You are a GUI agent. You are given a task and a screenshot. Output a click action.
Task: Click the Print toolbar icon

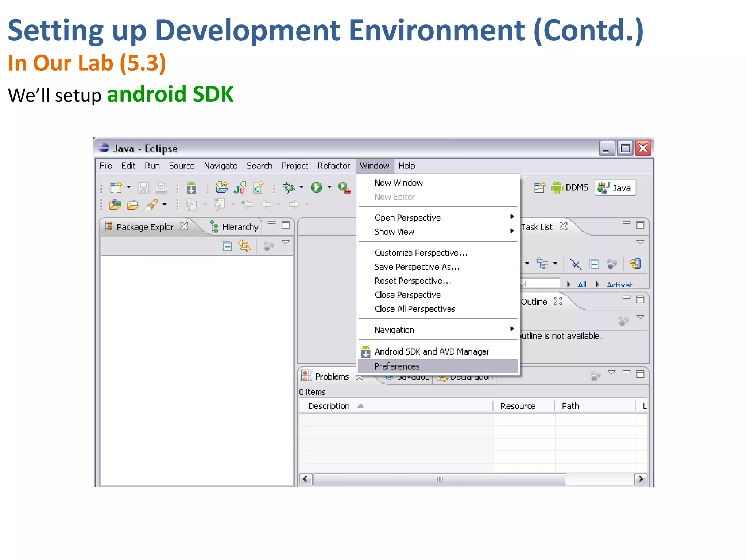(x=161, y=188)
